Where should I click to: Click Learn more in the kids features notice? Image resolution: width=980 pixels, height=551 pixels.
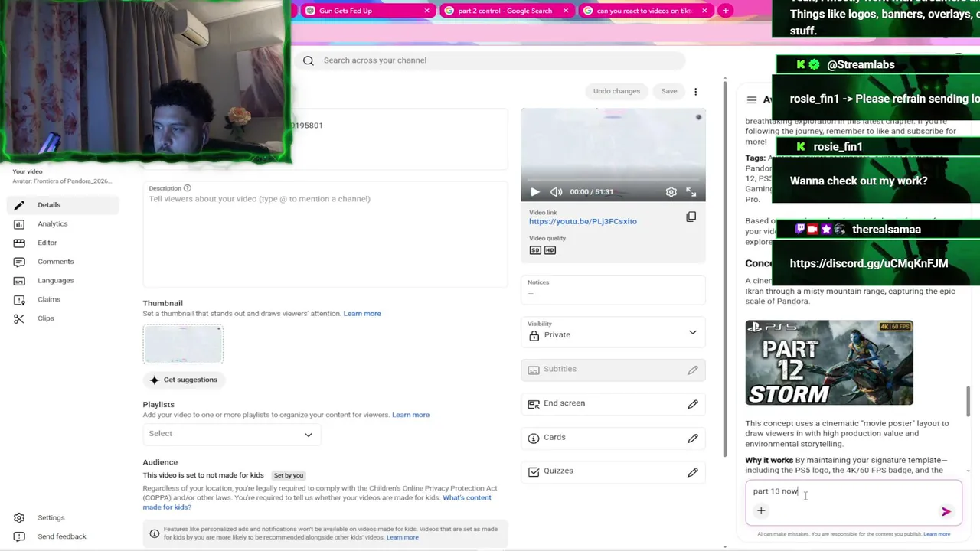[x=403, y=538]
